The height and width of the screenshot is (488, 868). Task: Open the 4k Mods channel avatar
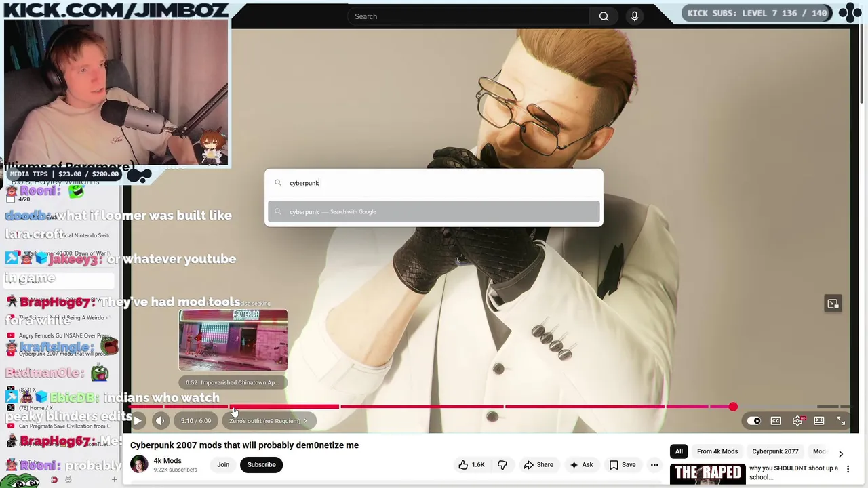point(139,465)
